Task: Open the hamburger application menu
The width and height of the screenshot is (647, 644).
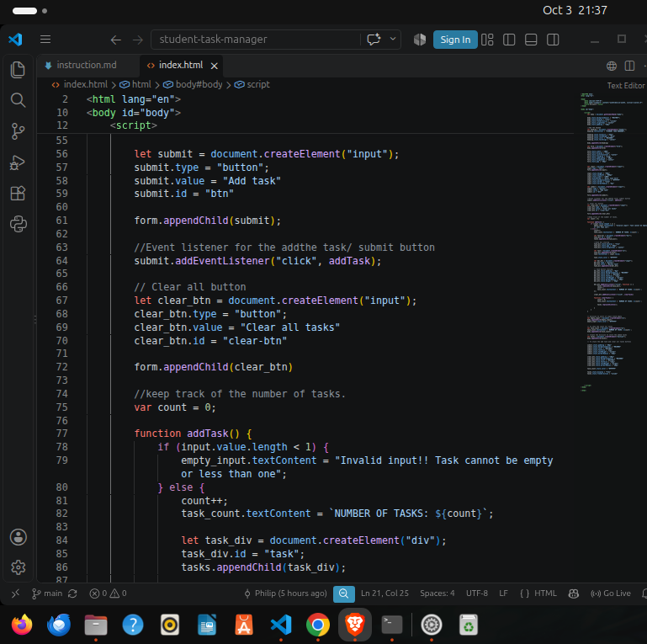Action: pos(45,40)
